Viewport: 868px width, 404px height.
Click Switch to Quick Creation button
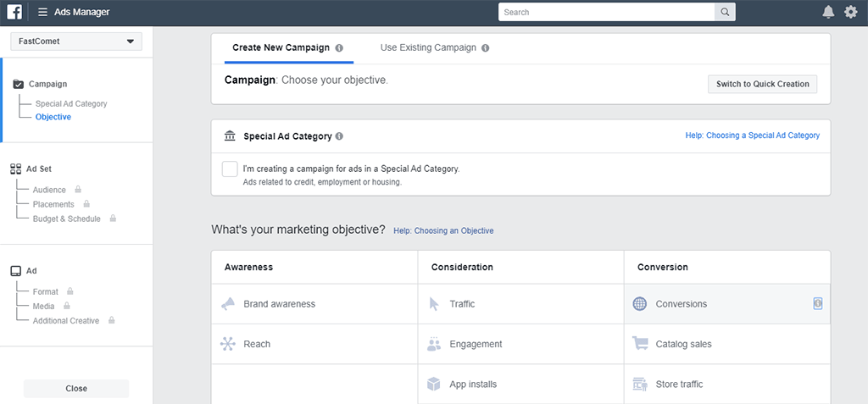click(x=762, y=84)
